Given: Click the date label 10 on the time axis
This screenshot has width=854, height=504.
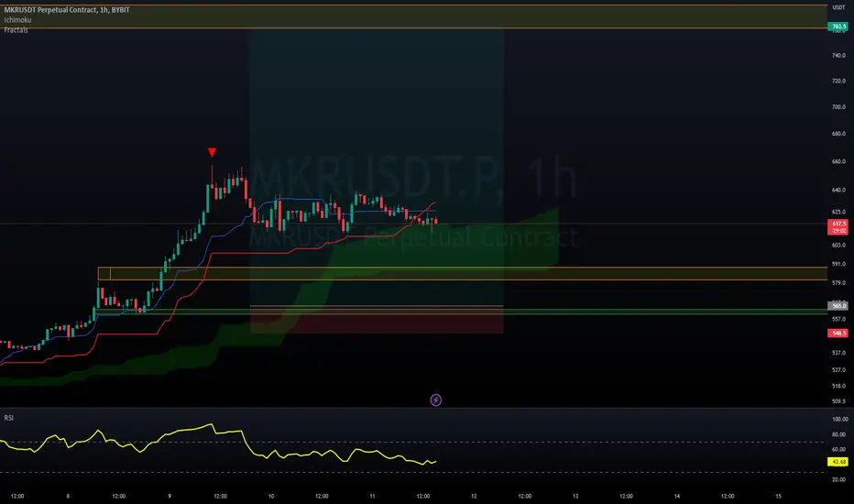Looking at the screenshot, I should click(x=270, y=497).
